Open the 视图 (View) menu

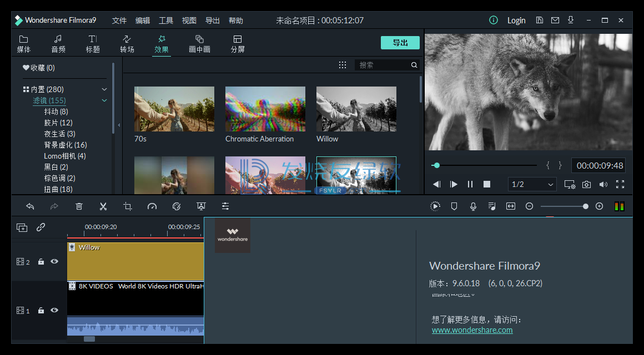pyautogui.click(x=189, y=21)
